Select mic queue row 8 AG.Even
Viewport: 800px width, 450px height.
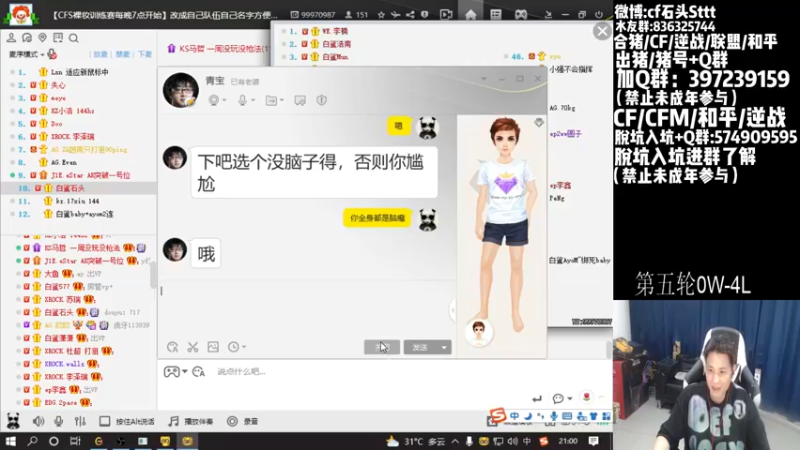pos(79,162)
